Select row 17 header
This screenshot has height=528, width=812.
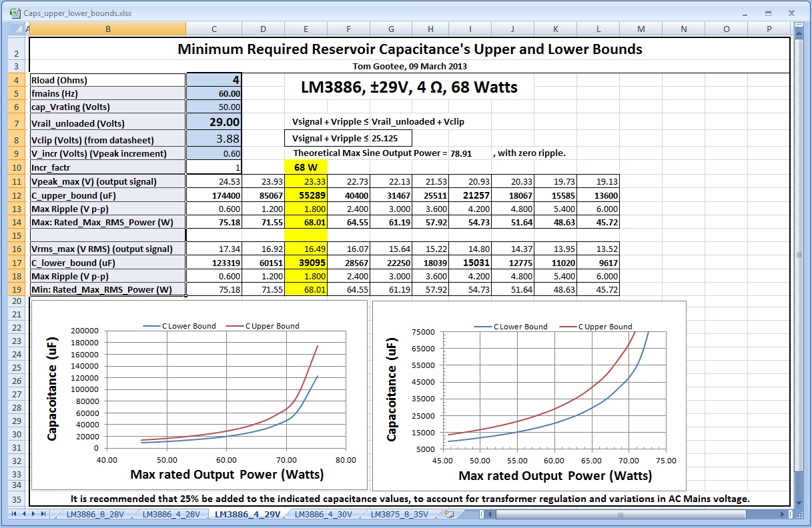tap(15, 263)
